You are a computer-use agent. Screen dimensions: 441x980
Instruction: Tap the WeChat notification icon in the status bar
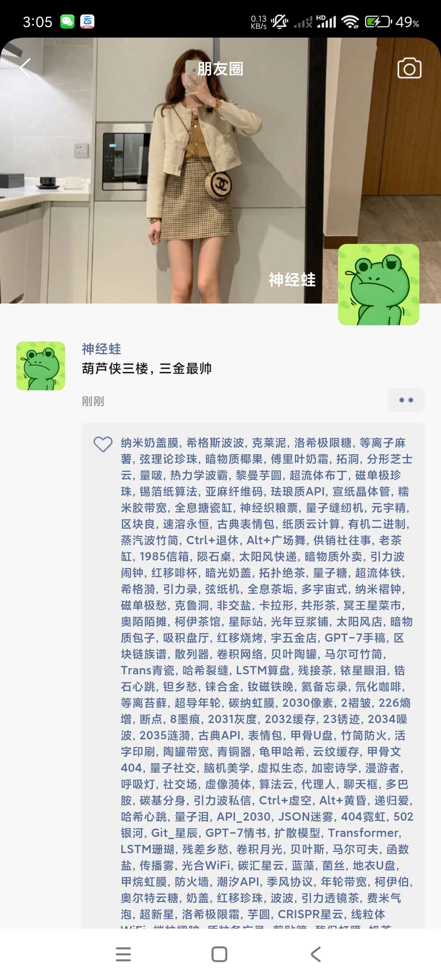[67, 22]
